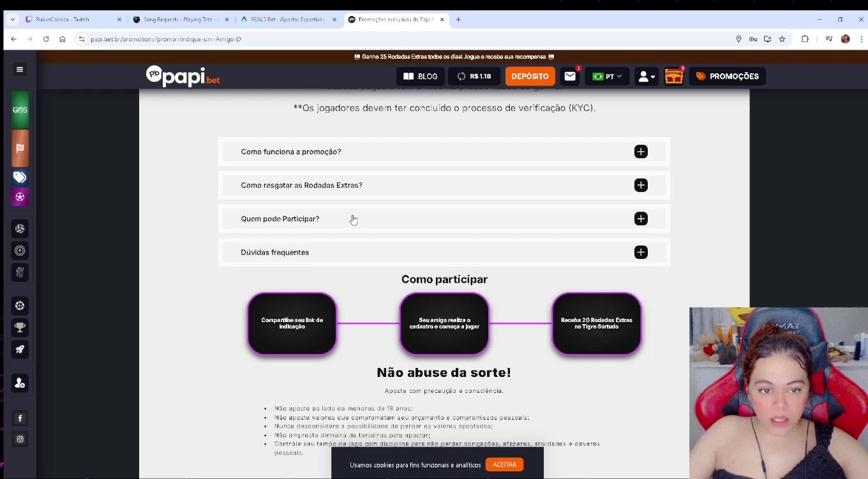Click the rocket sidebar icon
This screenshot has width=868, height=479.
coord(20,350)
